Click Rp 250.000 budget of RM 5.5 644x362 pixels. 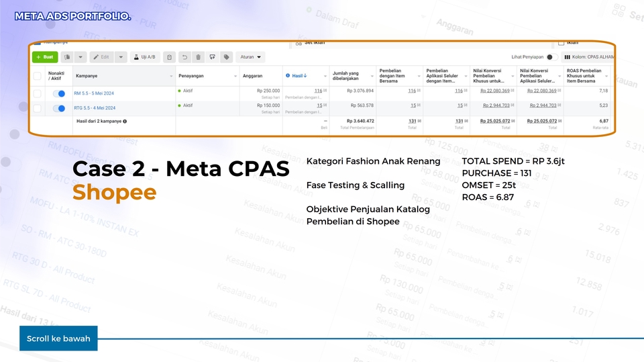click(x=268, y=91)
